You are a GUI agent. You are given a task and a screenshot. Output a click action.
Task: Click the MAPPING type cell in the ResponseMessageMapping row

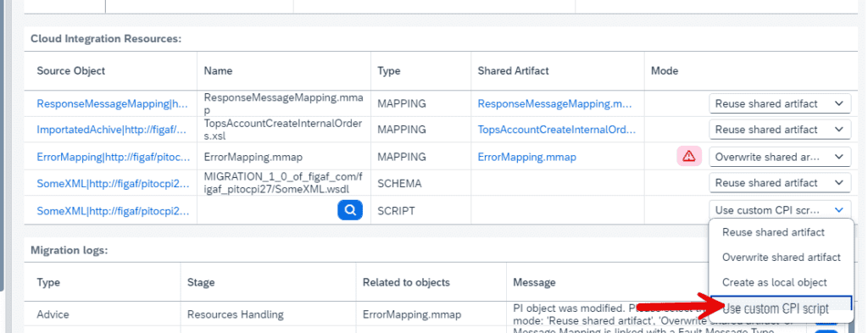(x=401, y=103)
